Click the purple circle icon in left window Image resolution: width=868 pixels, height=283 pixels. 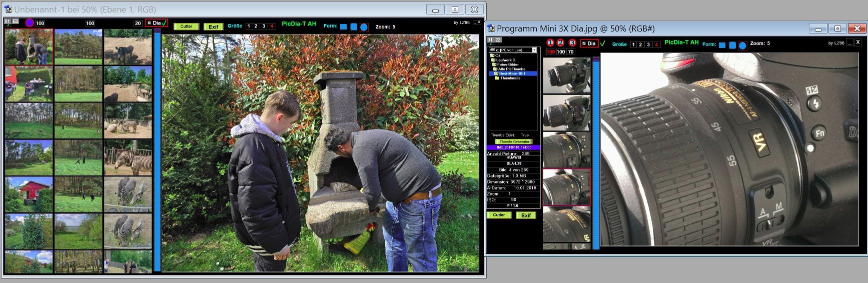tap(30, 22)
